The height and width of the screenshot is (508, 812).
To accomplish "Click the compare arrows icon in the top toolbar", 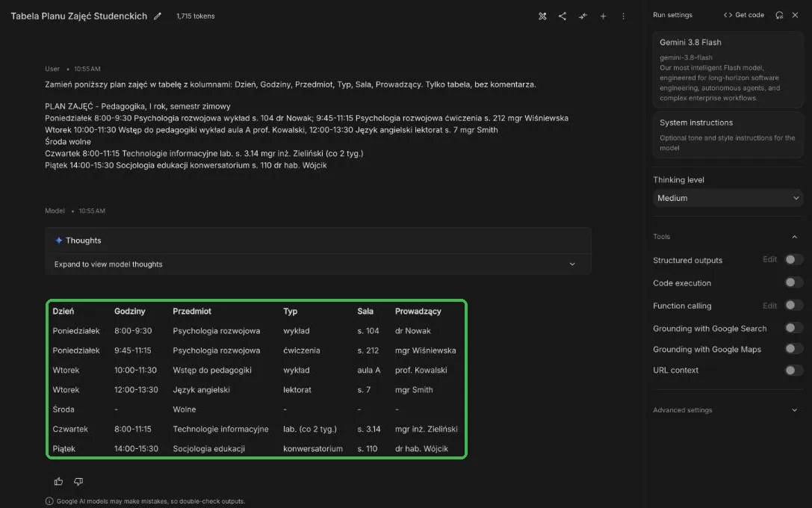I will coord(583,16).
